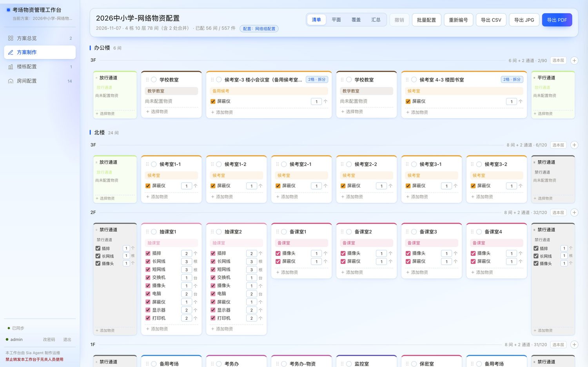Screen dimensions: 588x367
Task: Grab drag handle of 候考室1-1 card
Action: tap(147, 165)
